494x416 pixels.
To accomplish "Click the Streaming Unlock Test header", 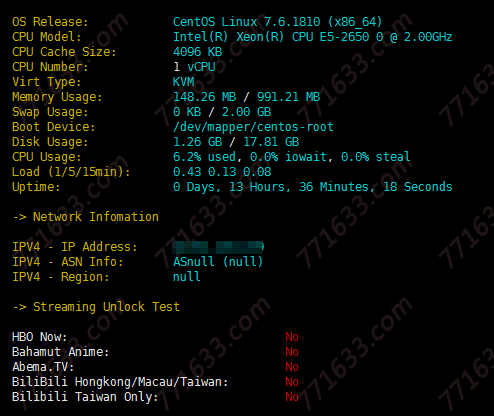I will pyautogui.click(x=96, y=307).
